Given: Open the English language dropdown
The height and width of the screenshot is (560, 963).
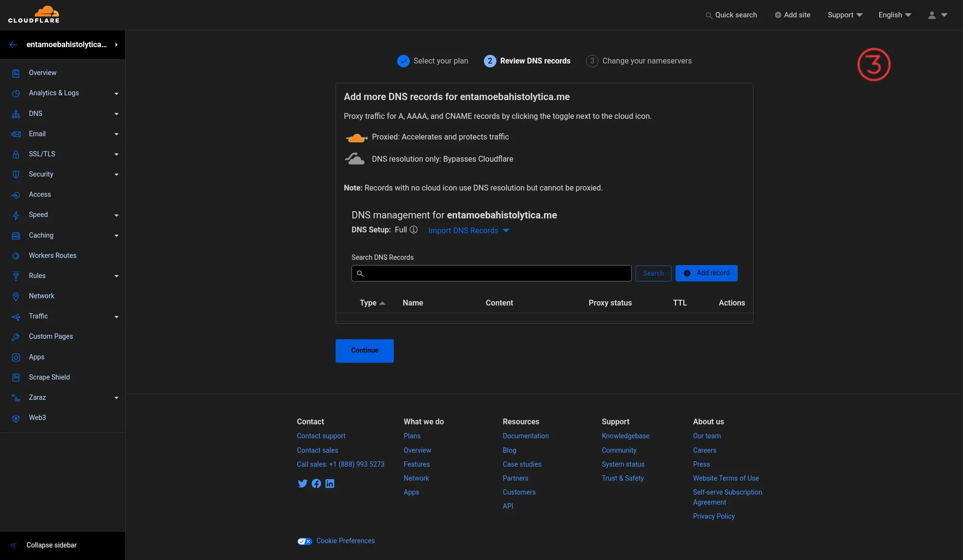Looking at the screenshot, I should click(895, 15).
